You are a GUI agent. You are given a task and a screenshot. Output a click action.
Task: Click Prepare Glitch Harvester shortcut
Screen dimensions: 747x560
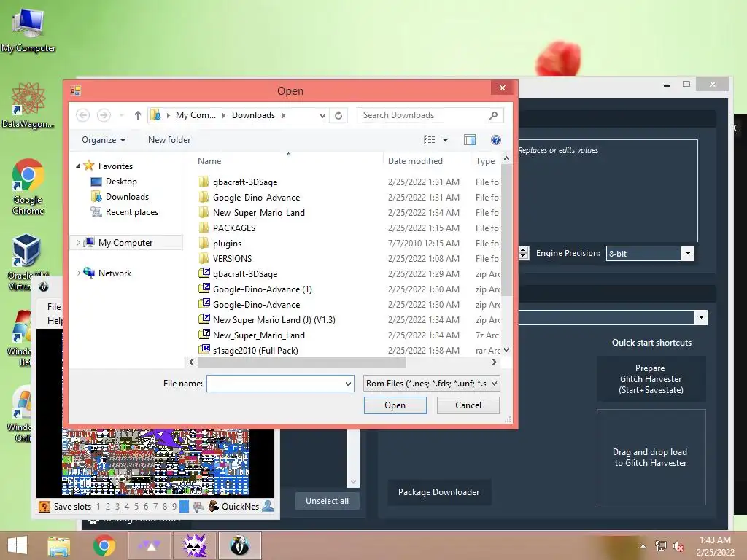[x=651, y=379]
